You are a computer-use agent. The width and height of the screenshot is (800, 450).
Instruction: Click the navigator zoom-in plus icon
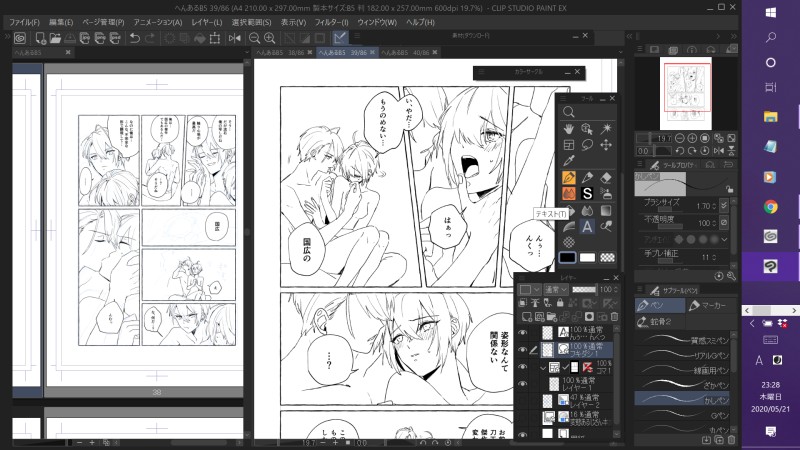pos(692,138)
